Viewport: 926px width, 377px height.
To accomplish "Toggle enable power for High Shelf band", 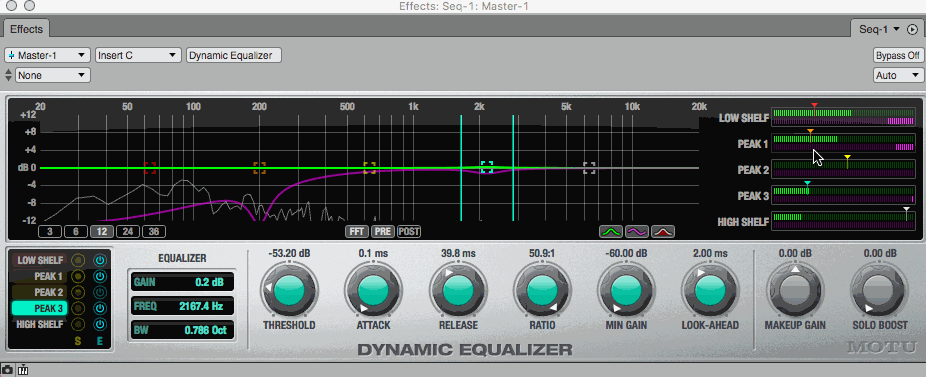I will click(x=100, y=324).
